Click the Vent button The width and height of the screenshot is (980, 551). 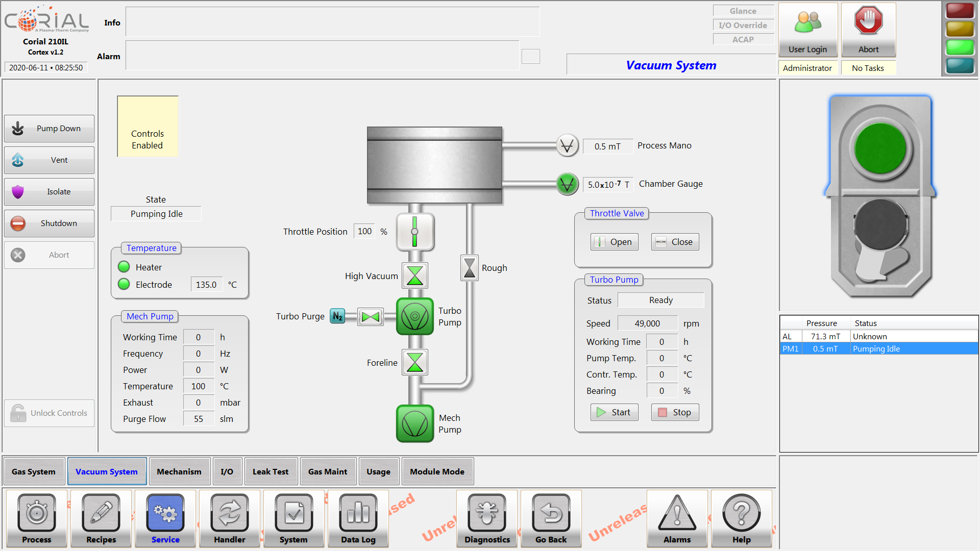point(49,160)
